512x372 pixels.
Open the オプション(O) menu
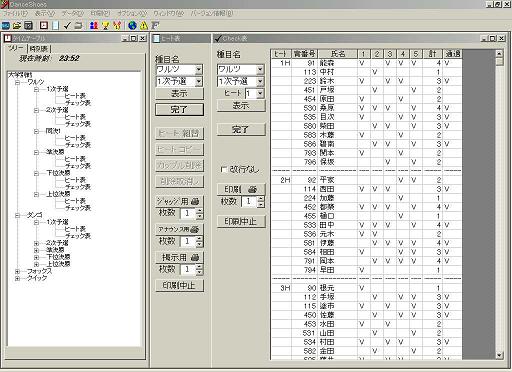click(132, 14)
